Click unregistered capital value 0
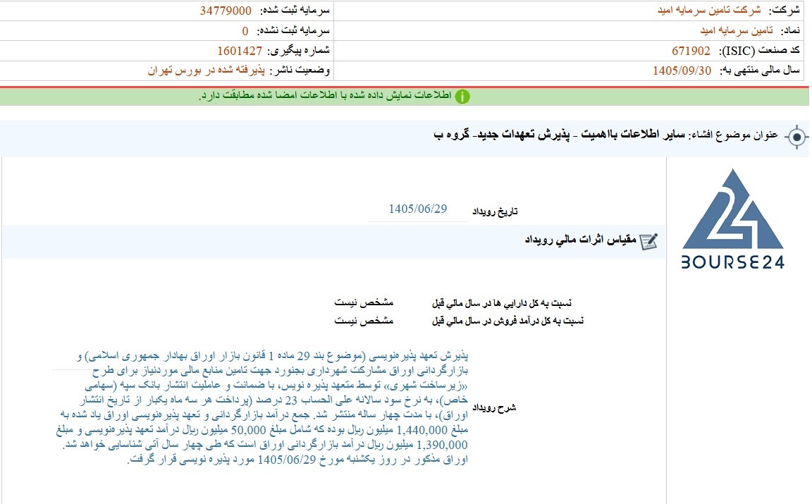 (x=245, y=31)
